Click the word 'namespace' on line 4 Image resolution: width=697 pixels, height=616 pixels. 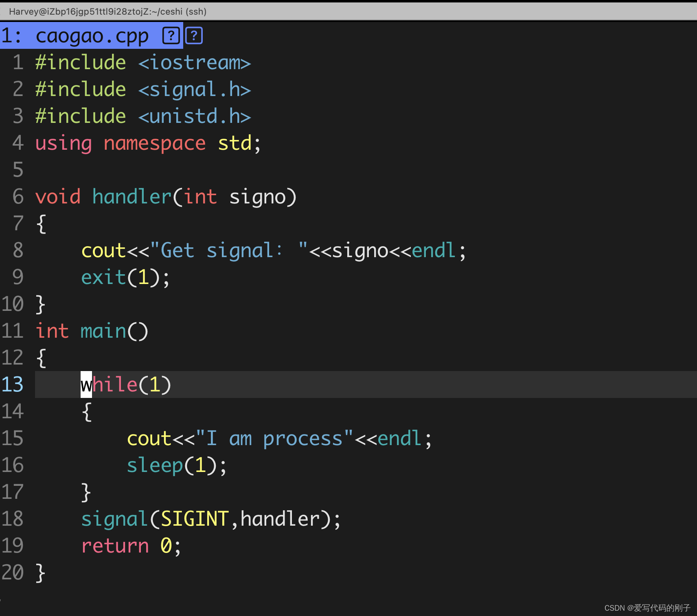coord(155,143)
